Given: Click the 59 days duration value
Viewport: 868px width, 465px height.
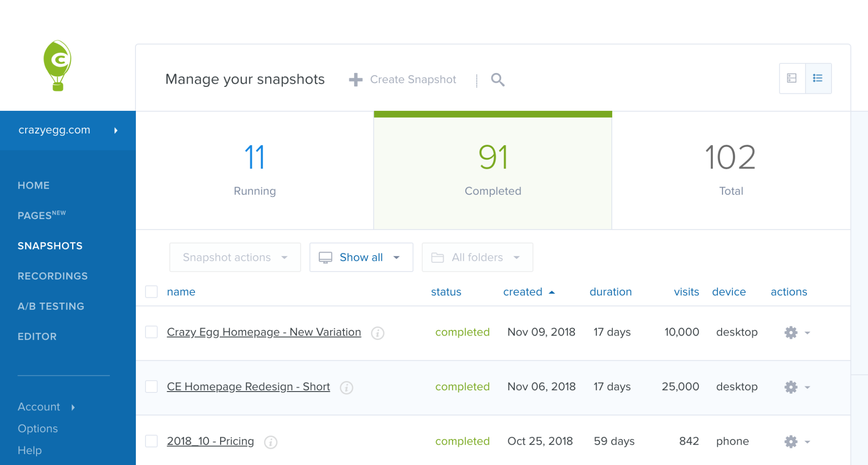Looking at the screenshot, I should (614, 441).
